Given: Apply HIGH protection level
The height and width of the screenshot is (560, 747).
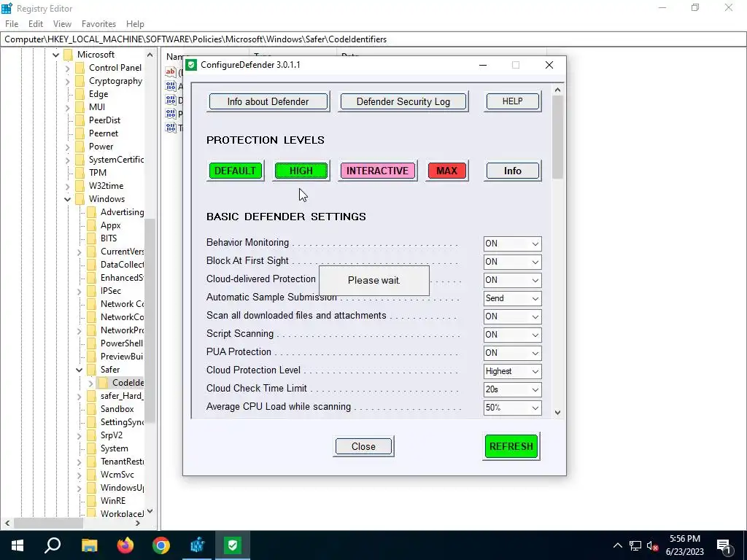Looking at the screenshot, I should tap(301, 171).
